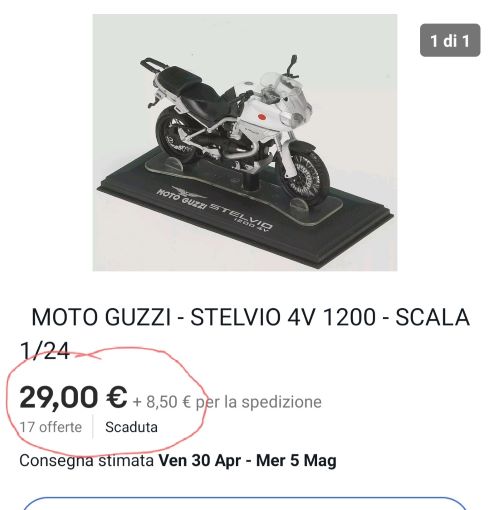
Task: Tap the "Scaduta" auction status label
Action: point(131,427)
